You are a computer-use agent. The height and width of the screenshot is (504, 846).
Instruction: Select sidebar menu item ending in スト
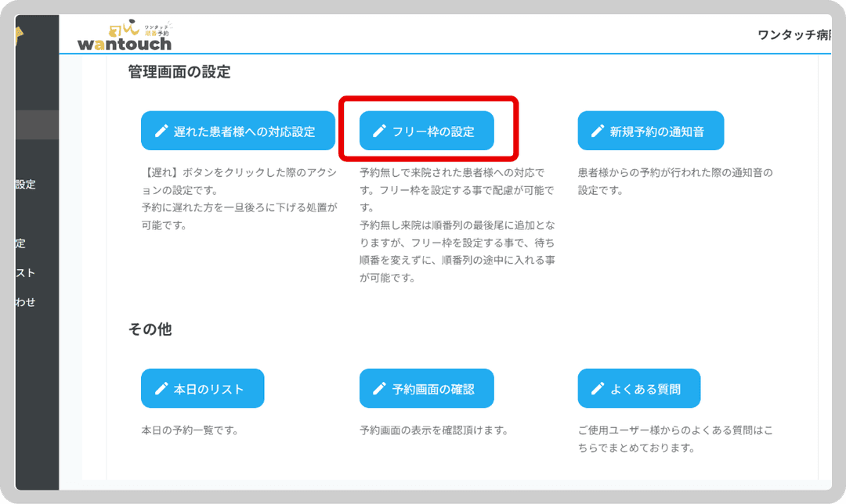point(26,273)
